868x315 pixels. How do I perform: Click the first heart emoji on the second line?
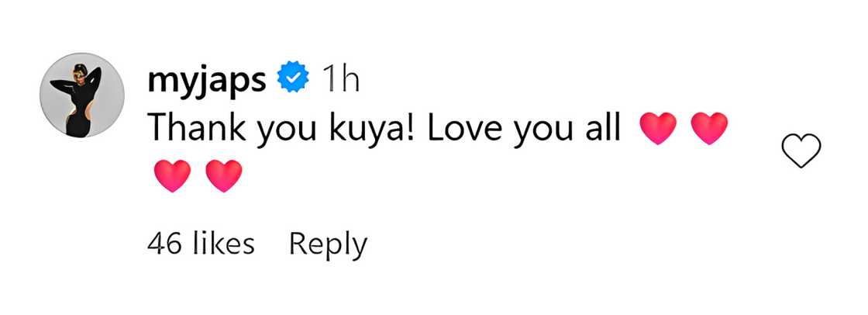(x=172, y=176)
